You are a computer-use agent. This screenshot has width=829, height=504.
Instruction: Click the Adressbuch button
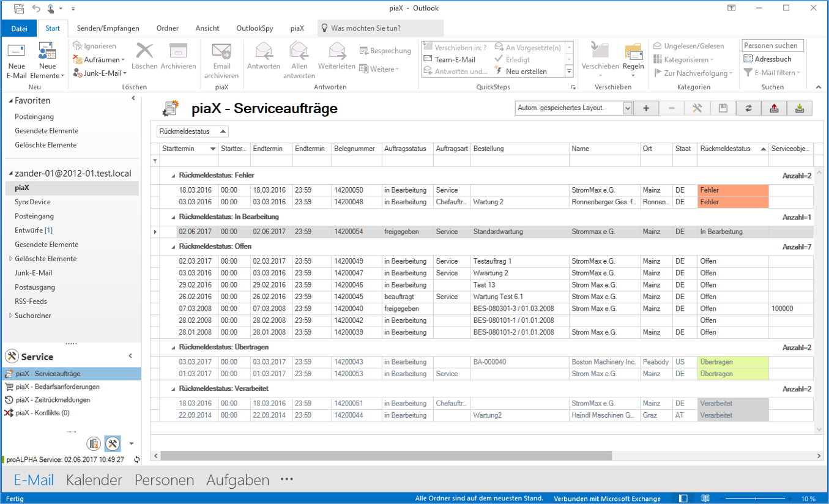coord(768,59)
